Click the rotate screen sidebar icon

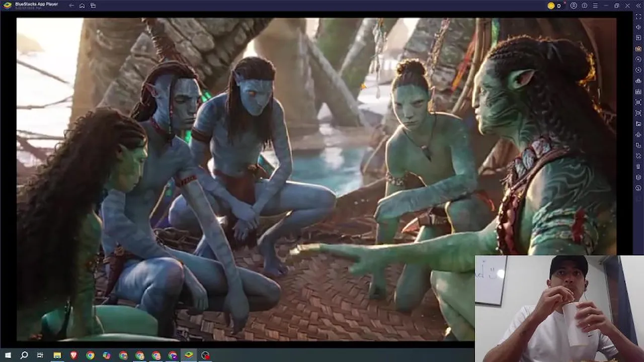coord(638,156)
